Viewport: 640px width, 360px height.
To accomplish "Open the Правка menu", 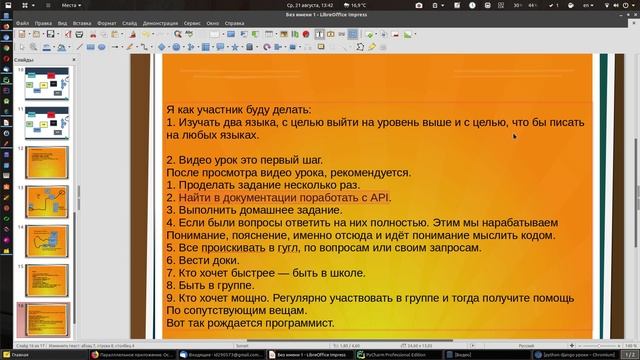I will (43, 23).
